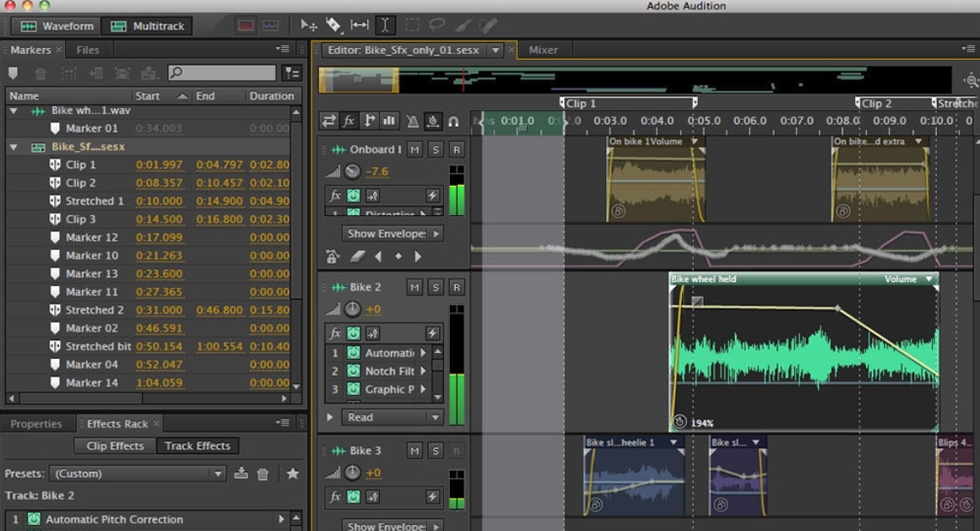This screenshot has height=531, width=980.
Task: Open Effects Rack panel menu
Action: coord(283,423)
